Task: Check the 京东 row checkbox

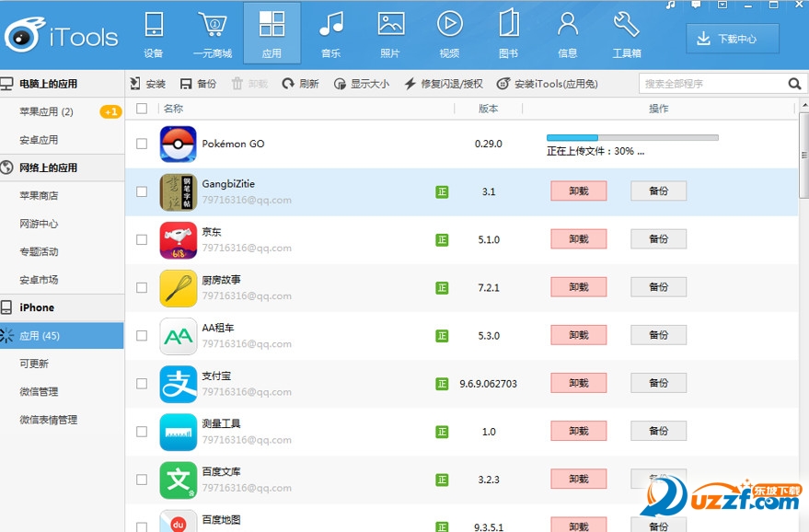Action: pyautogui.click(x=142, y=239)
